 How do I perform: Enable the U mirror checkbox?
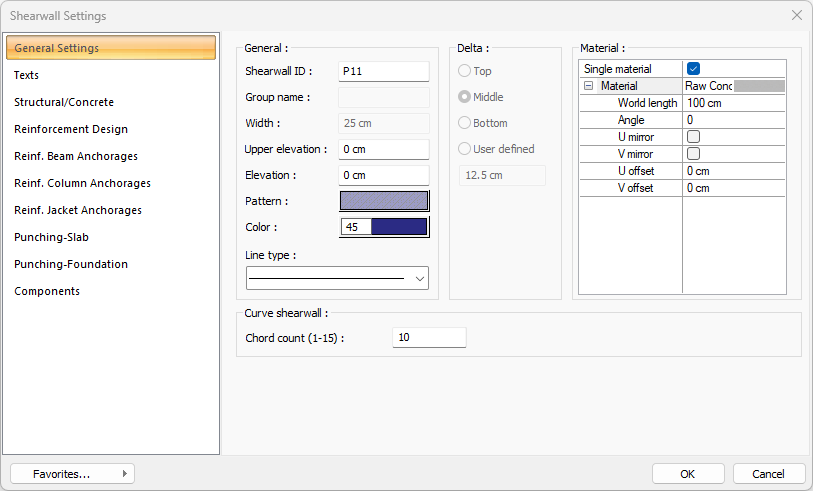[693, 137]
